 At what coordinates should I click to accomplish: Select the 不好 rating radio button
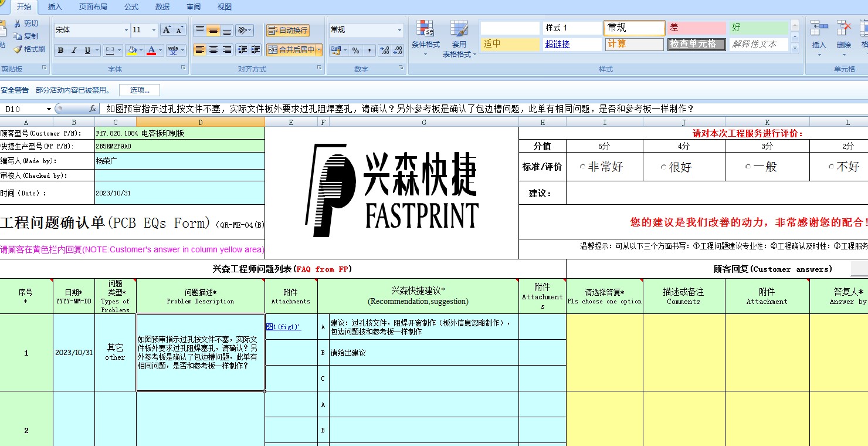pos(831,167)
